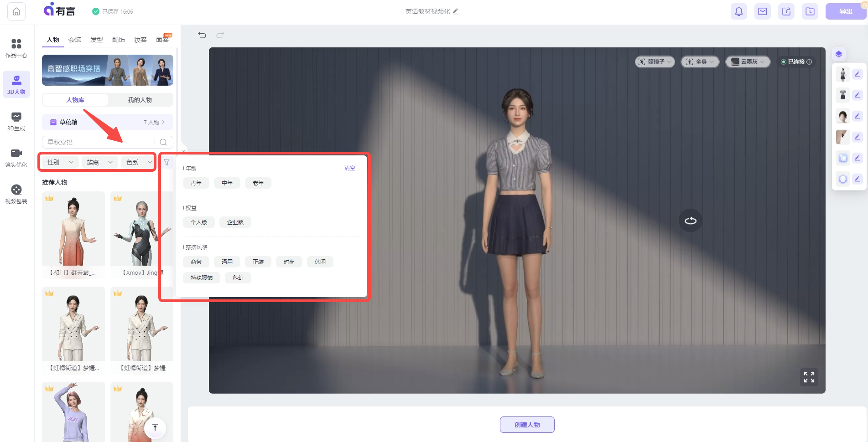Screen dimensions: 868x442
Task: Toggle 青年 age filter
Action: click(x=196, y=183)
